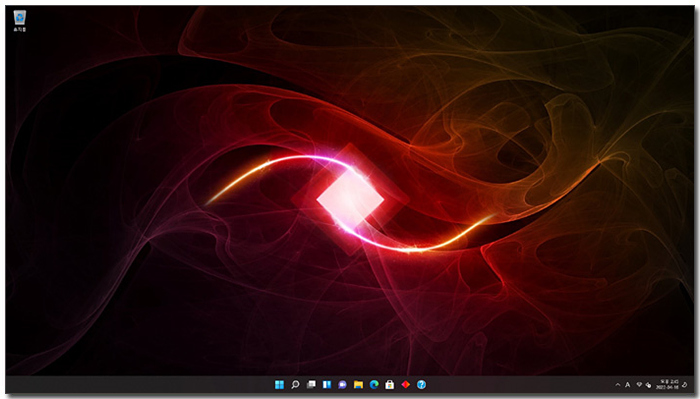The height and width of the screenshot is (399, 700).
Task: Open Task View on the taskbar
Action: click(311, 385)
